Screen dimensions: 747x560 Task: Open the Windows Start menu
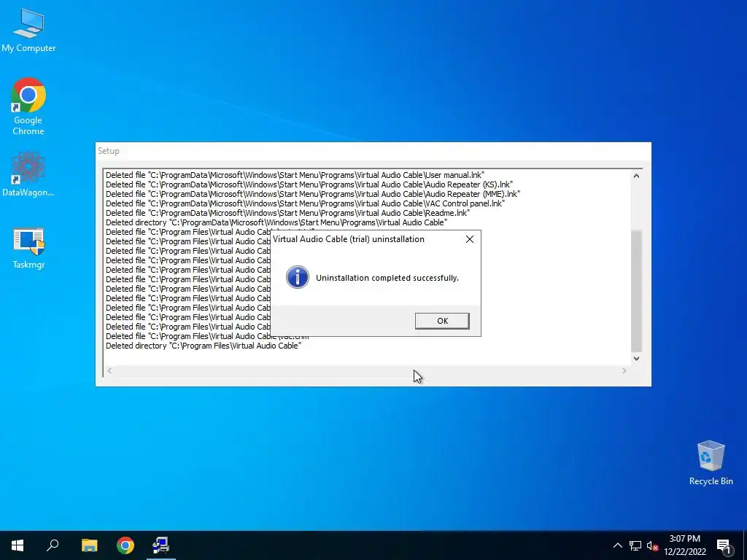[x=18, y=545]
